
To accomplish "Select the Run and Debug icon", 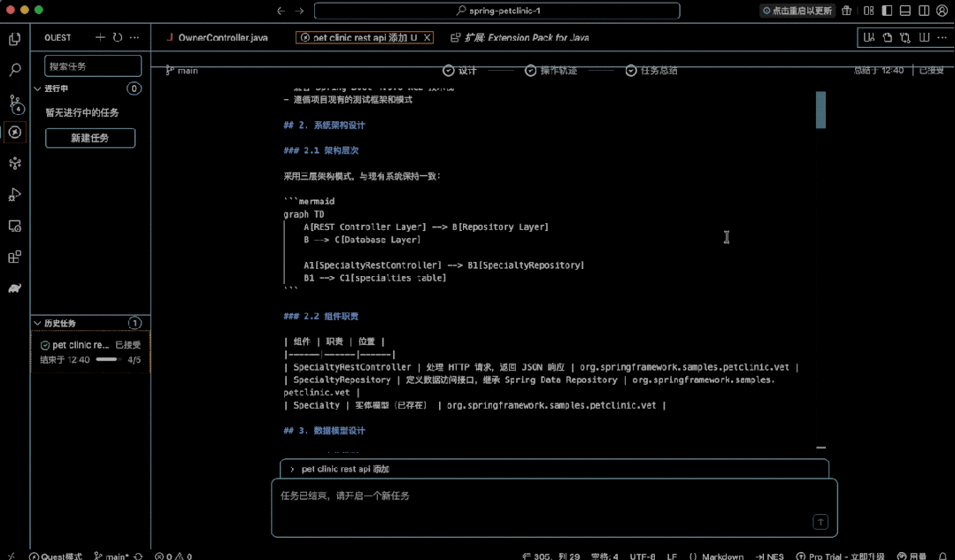I will point(14,194).
